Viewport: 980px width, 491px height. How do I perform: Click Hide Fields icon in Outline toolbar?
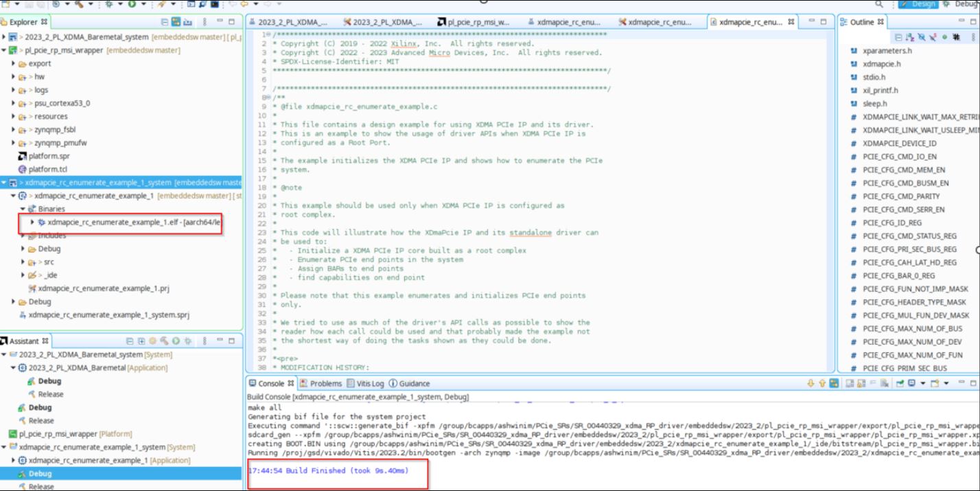[922, 37]
